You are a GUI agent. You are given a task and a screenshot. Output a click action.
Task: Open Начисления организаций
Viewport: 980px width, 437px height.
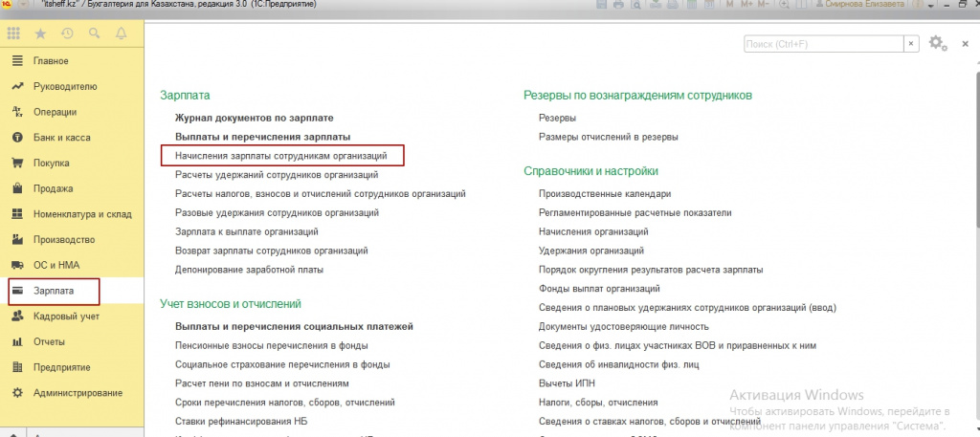[593, 231]
